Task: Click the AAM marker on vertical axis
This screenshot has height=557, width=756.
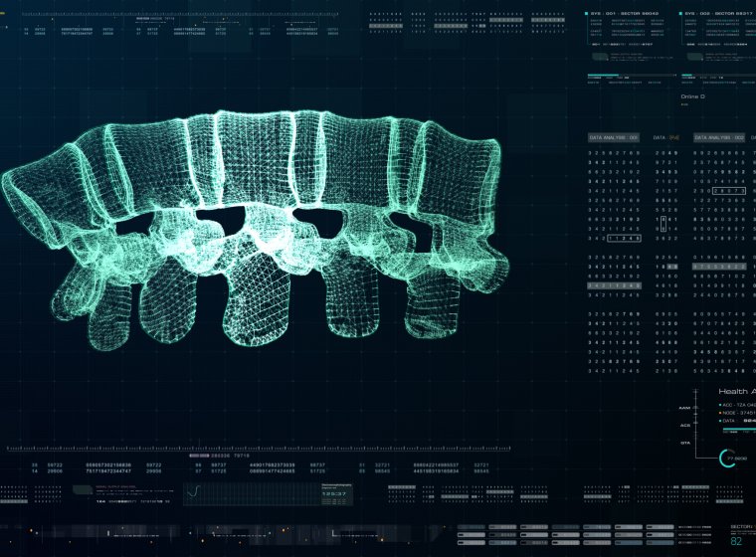Action: coord(686,407)
